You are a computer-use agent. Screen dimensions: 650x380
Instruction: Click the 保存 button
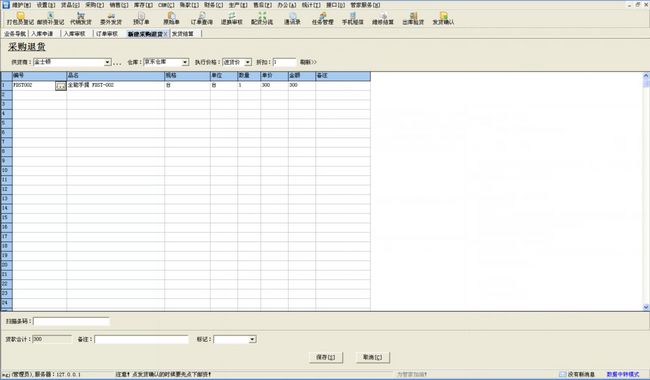[326, 357]
